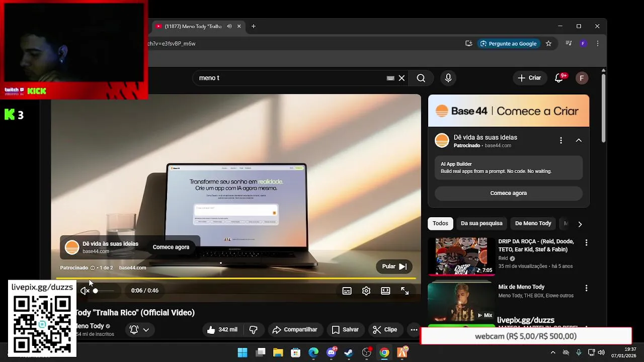The width and height of the screenshot is (644, 362).
Task: Open more actions three dots under video
Action: coord(414,330)
